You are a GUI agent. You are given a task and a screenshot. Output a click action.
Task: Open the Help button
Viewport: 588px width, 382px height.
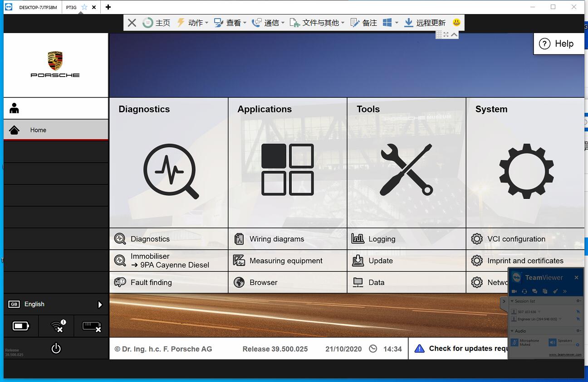(x=559, y=44)
